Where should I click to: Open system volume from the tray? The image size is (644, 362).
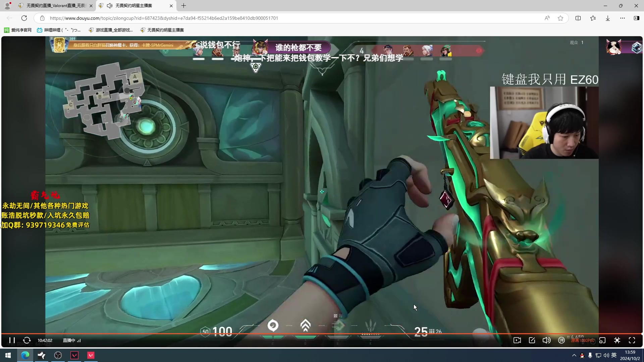tap(606, 355)
